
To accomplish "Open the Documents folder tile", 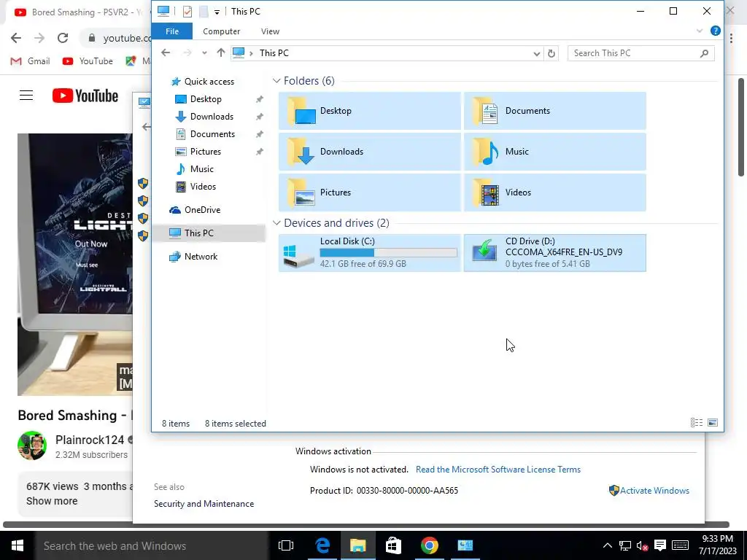I will click(555, 111).
